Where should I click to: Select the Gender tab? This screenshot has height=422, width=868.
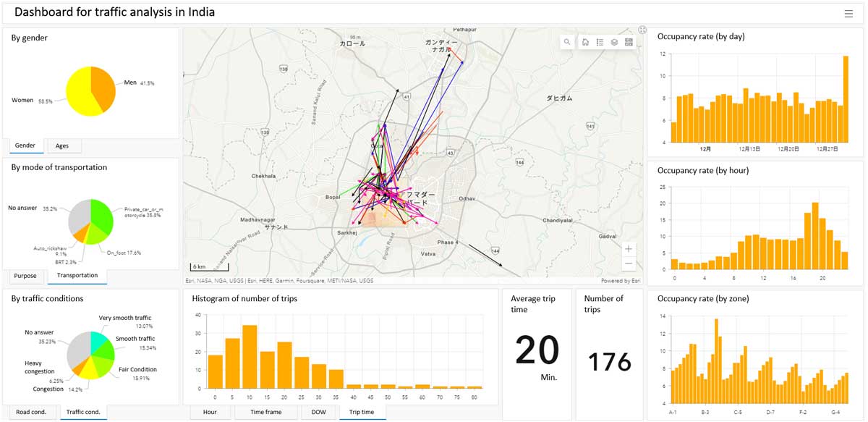coord(25,146)
